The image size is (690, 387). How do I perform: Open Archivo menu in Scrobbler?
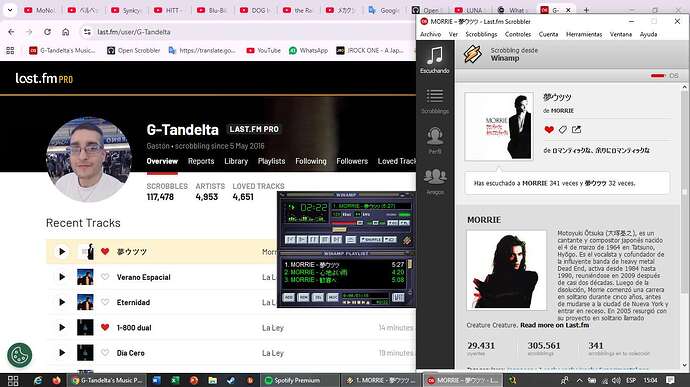430,34
